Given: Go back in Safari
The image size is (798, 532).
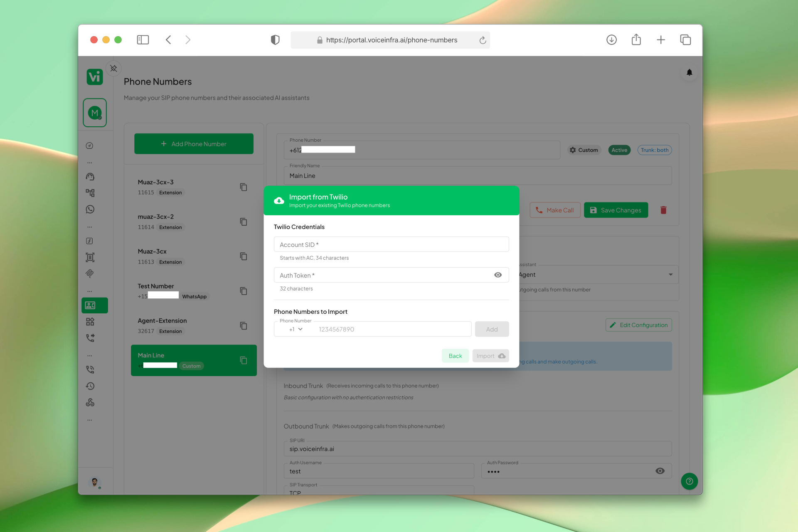Looking at the screenshot, I should tap(168, 40).
